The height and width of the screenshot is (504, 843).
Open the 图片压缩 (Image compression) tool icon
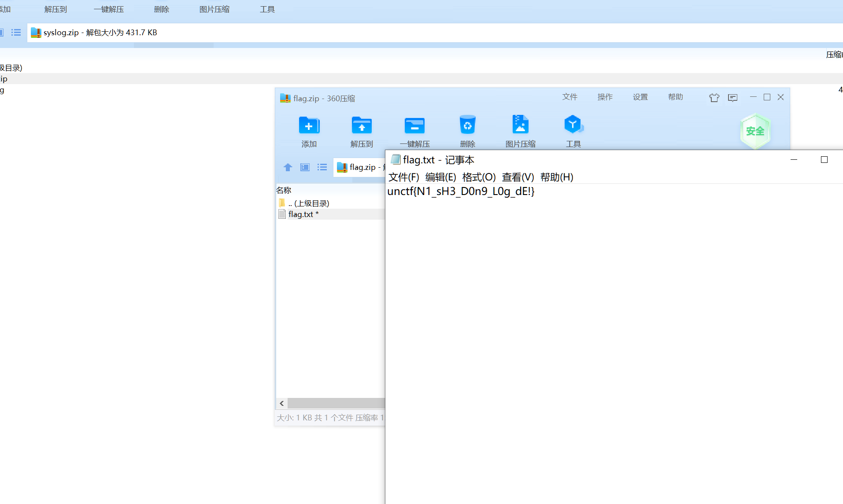click(x=520, y=130)
